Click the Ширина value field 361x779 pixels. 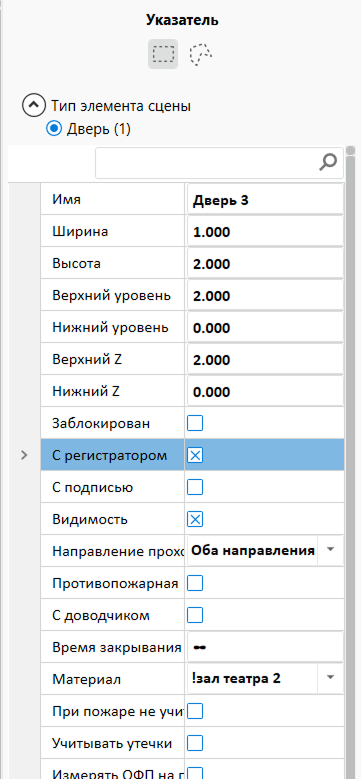coord(265,232)
